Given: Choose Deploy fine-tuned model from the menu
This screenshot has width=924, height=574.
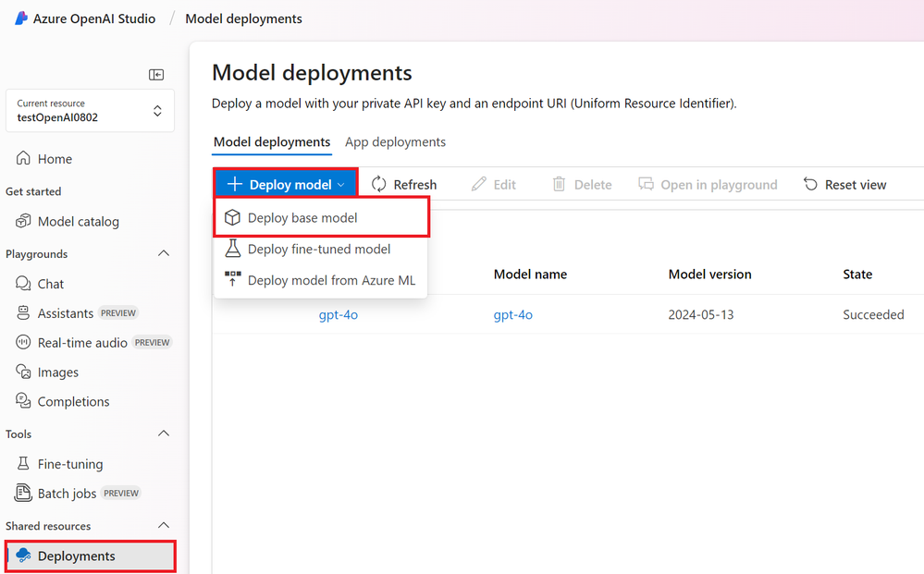Looking at the screenshot, I should 321,249.
